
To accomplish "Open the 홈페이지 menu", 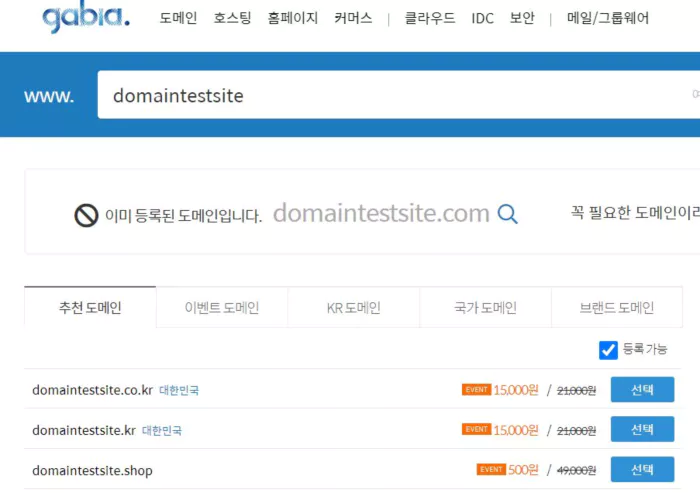I will point(292,18).
